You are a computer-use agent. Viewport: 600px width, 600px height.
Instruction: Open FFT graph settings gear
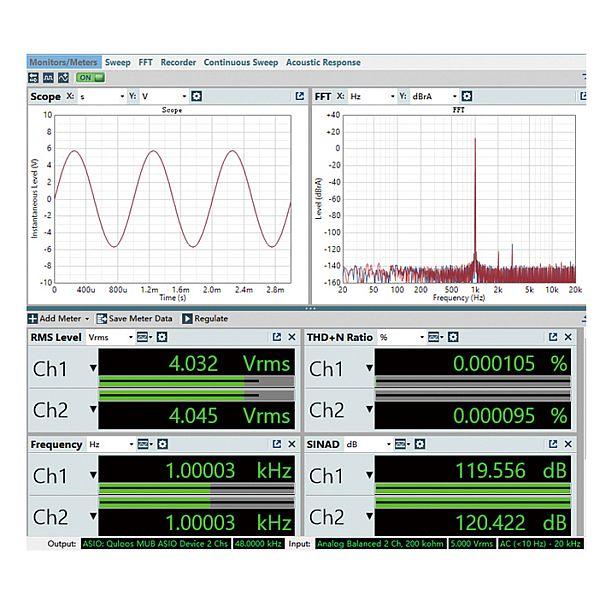click(468, 96)
